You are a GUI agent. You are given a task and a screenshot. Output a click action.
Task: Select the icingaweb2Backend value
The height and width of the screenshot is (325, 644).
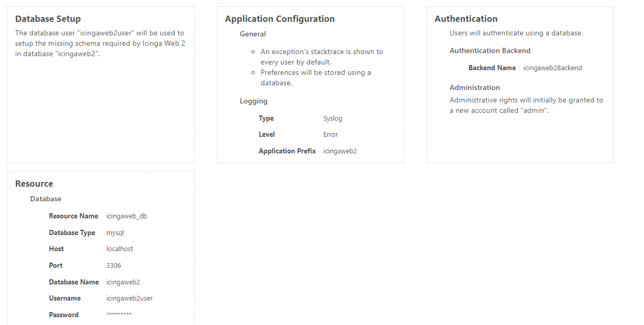click(553, 68)
